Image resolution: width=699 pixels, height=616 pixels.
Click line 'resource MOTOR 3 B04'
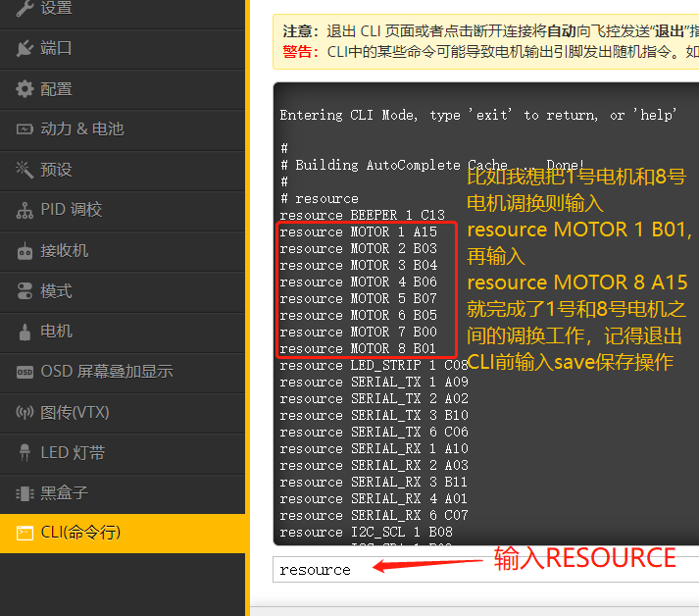point(359,266)
